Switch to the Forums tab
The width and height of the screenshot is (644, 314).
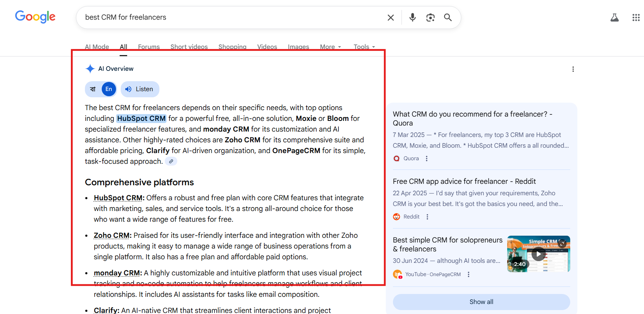pos(149,47)
